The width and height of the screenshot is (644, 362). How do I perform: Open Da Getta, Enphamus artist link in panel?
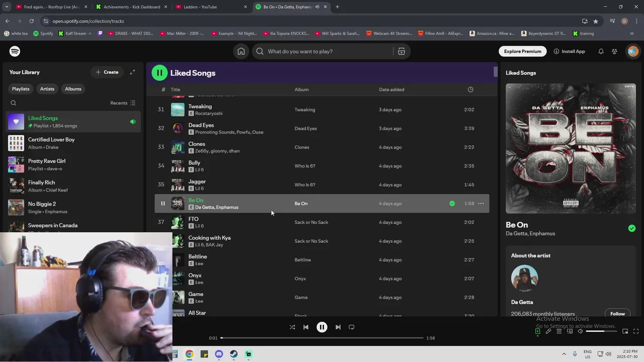(530, 234)
